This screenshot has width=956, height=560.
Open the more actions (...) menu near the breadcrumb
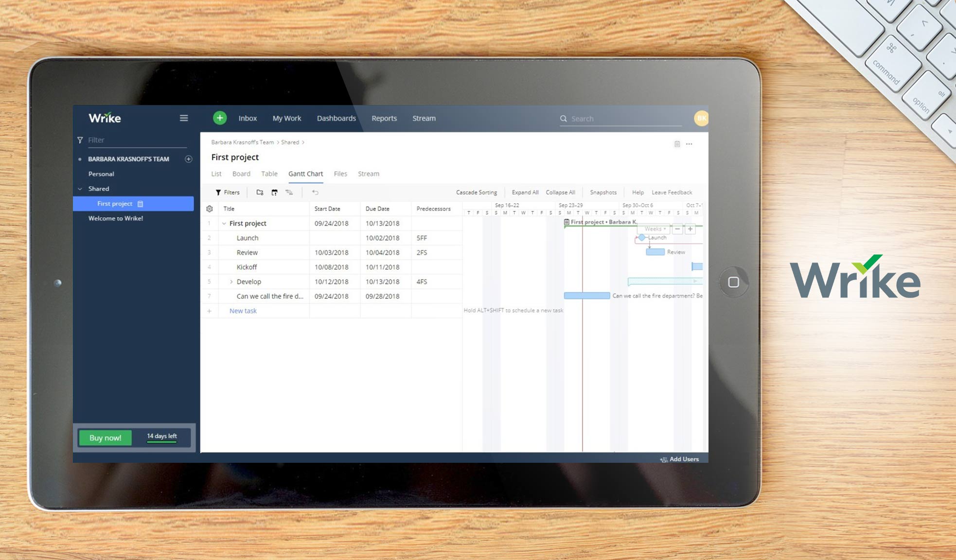click(689, 144)
